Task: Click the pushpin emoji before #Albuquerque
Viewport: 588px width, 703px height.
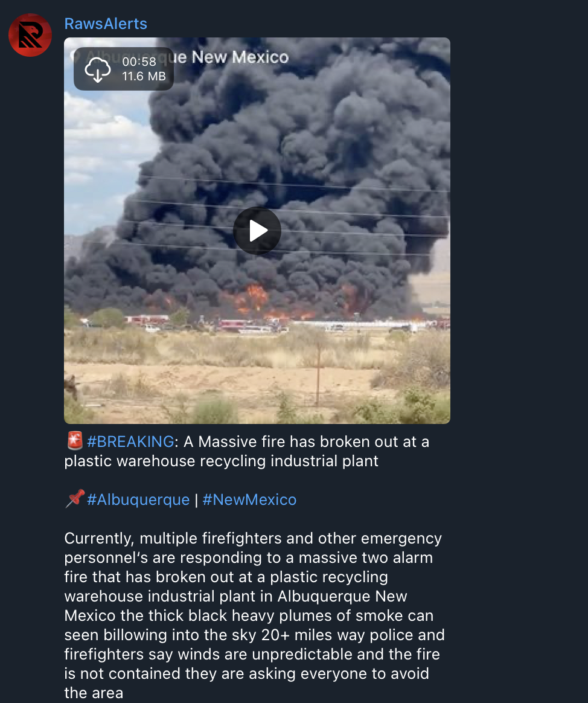Action: click(74, 498)
